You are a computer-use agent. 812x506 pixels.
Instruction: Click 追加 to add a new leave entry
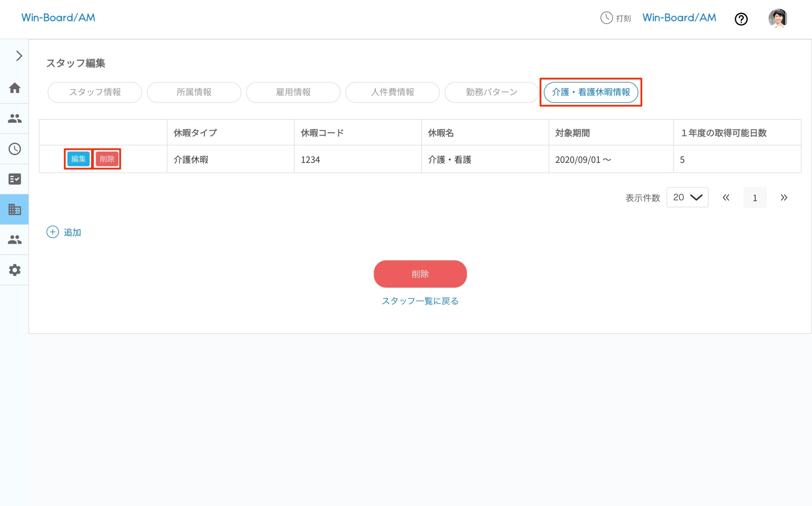tap(65, 232)
